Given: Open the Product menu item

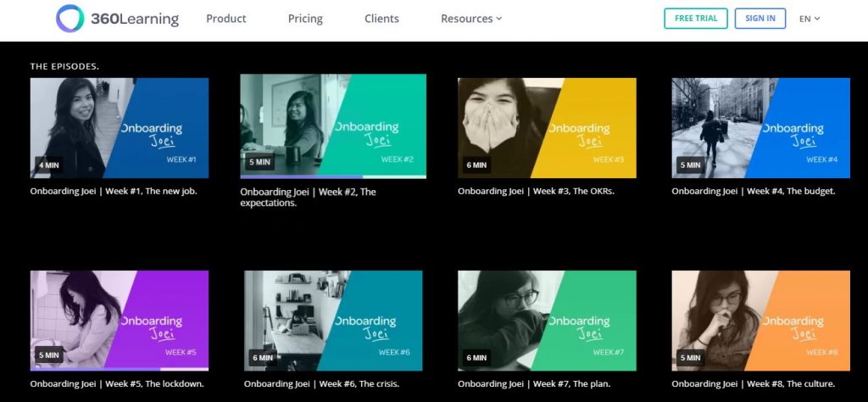Looking at the screenshot, I should click(225, 19).
